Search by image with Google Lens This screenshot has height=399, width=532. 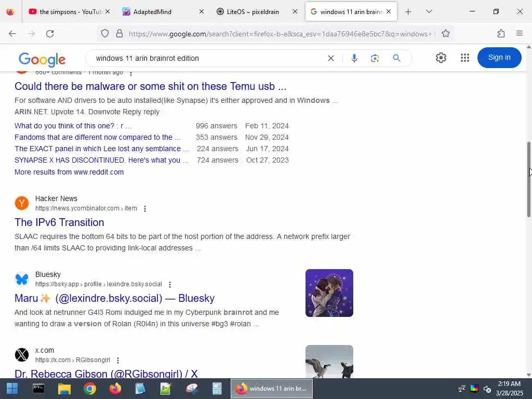click(x=375, y=58)
